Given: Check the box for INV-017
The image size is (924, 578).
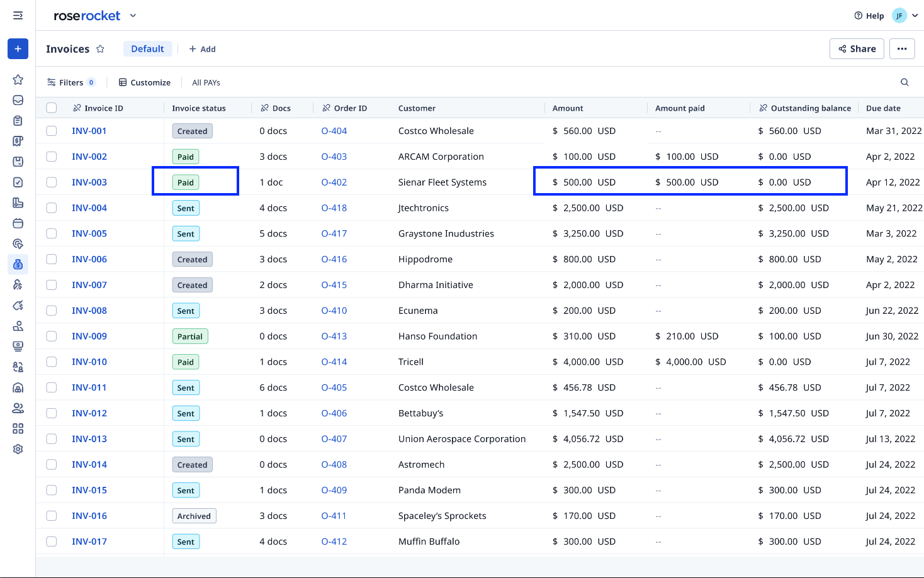Looking at the screenshot, I should coord(52,542).
